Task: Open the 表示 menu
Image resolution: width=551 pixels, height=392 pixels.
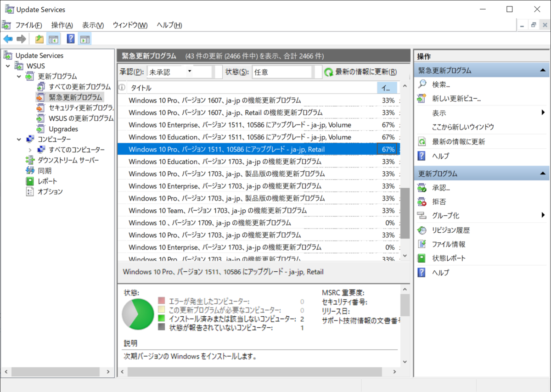Action: (x=93, y=25)
